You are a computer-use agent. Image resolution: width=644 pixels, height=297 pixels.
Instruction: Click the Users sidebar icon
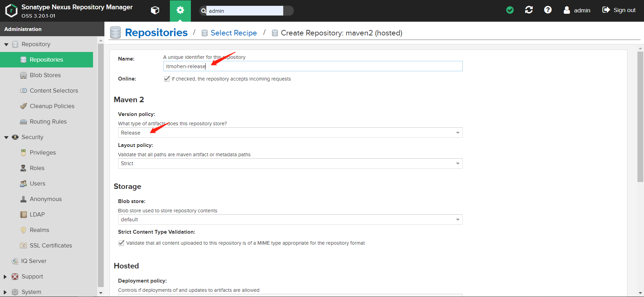(x=23, y=184)
